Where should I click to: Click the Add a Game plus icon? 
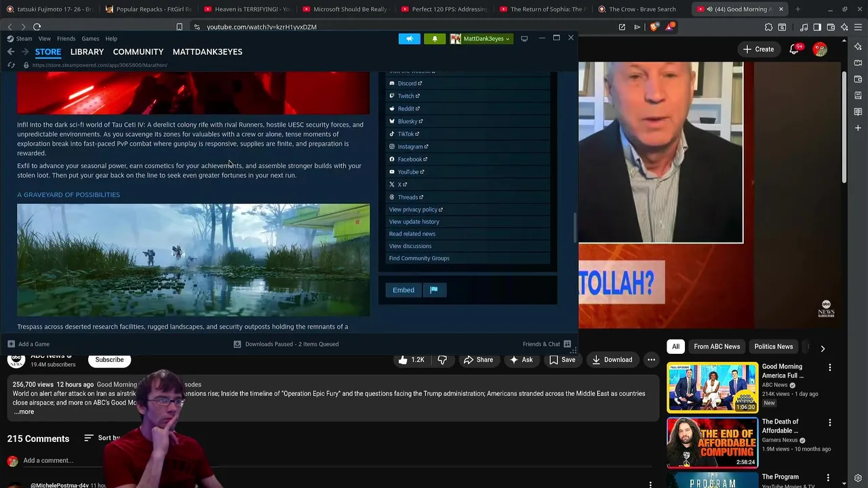(x=11, y=344)
